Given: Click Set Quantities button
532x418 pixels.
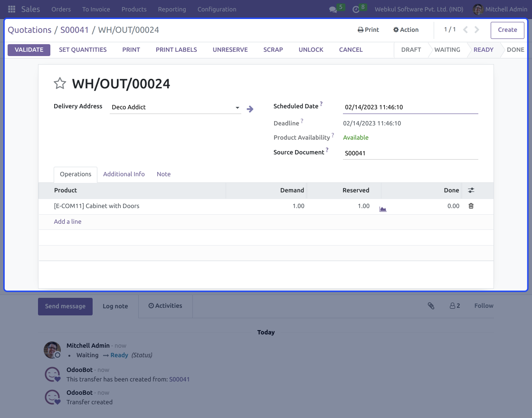Looking at the screenshot, I should [83, 50].
